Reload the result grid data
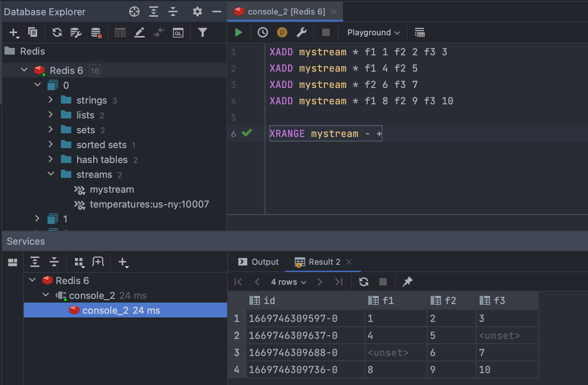Viewport: 588px width, 385px height. 364,282
